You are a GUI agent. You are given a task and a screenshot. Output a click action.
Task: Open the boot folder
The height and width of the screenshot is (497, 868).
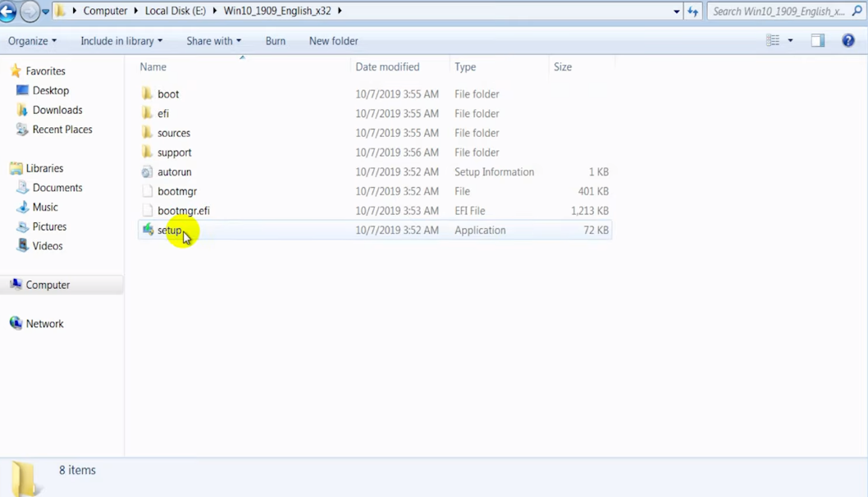167,94
